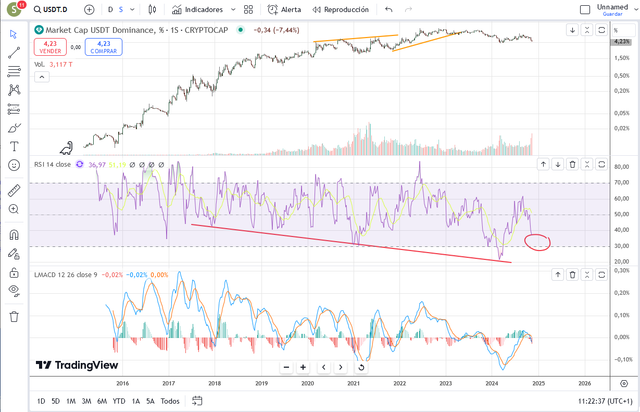Hide all drawings with eye icon
This screenshot has height=412, width=640.
tap(14, 290)
